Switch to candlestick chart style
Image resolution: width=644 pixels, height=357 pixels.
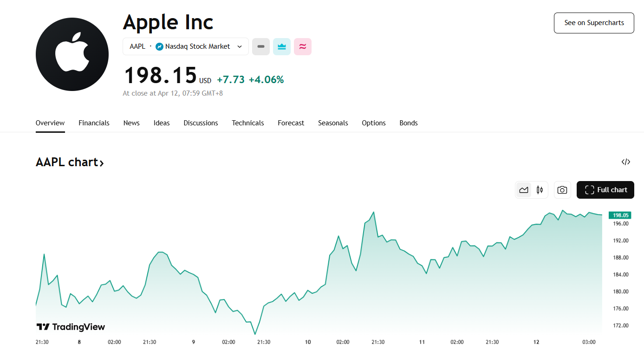[x=540, y=190]
